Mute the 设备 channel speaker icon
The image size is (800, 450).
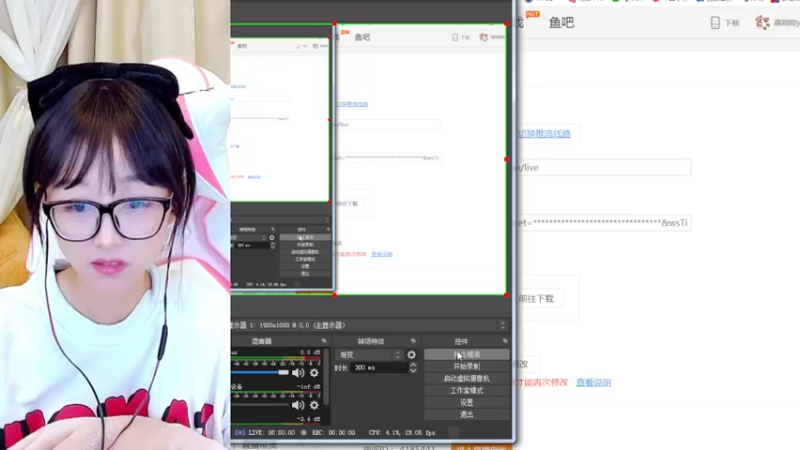pos(298,405)
